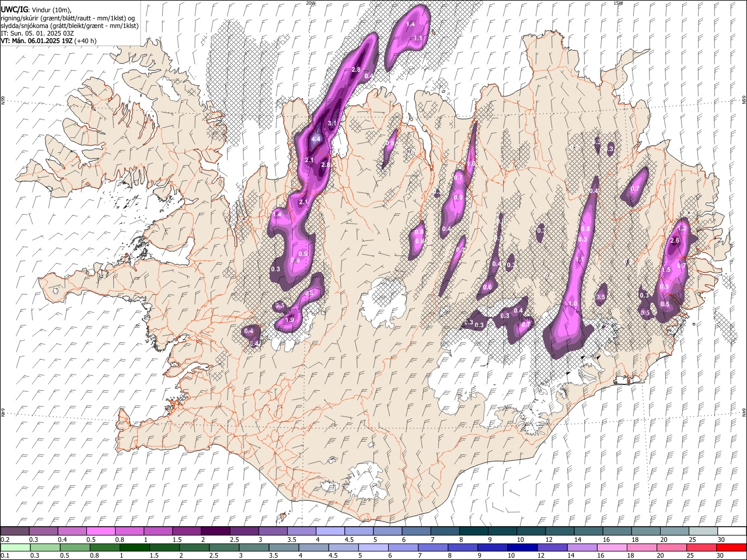The width and height of the screenshot is (747, 560).
Task: Pick bottom-row bright red swatch after 30
Action: click(732, 547)
